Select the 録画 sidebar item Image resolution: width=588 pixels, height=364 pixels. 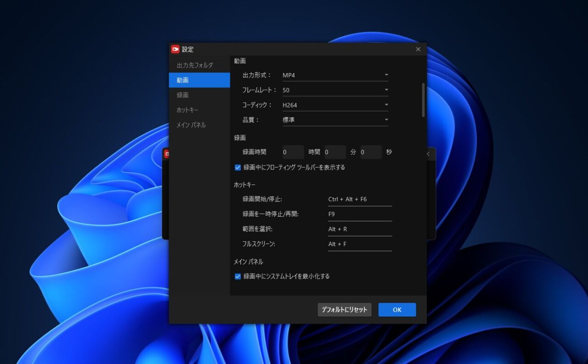(199, 95)
